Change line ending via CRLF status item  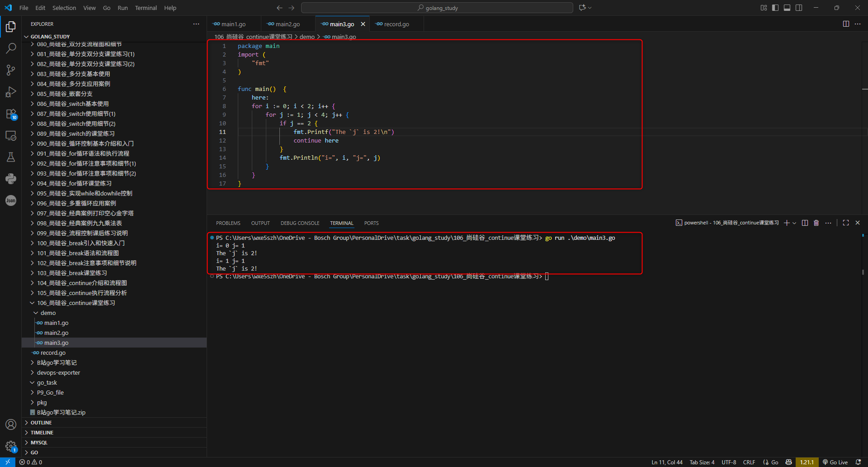click(x=749, y=462)
